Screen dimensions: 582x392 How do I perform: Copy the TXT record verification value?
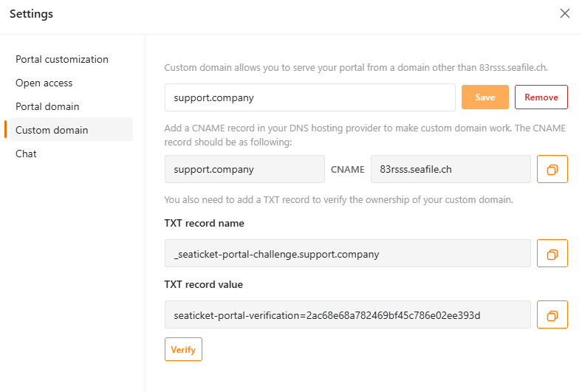552,314
